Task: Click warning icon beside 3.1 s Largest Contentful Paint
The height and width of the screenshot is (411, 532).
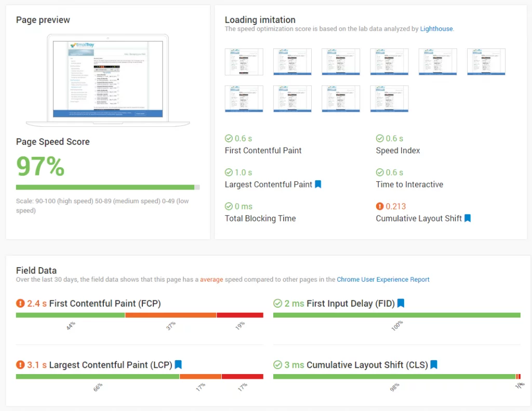Action: pos(20,365)
